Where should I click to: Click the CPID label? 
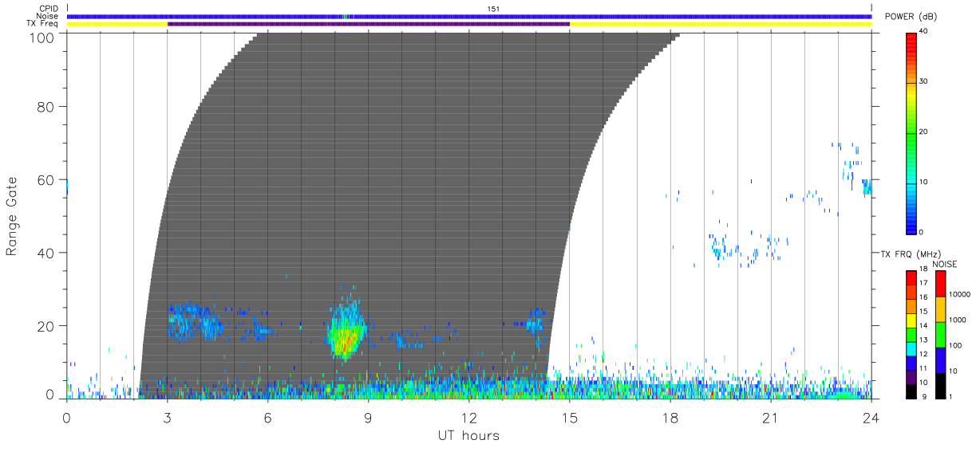pos(49,9)
